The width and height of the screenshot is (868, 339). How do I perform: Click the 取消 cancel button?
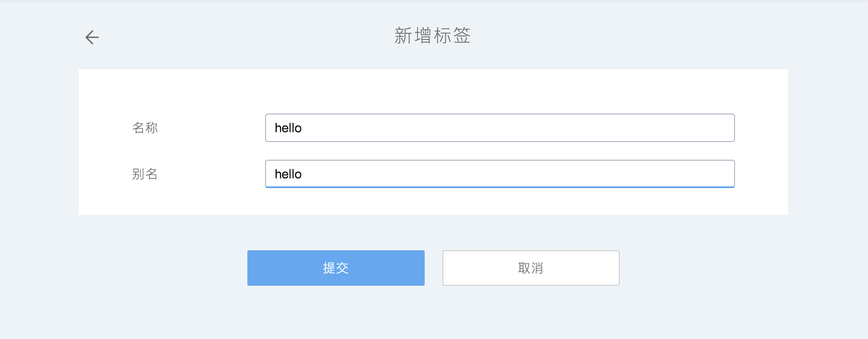click(531, 268)
